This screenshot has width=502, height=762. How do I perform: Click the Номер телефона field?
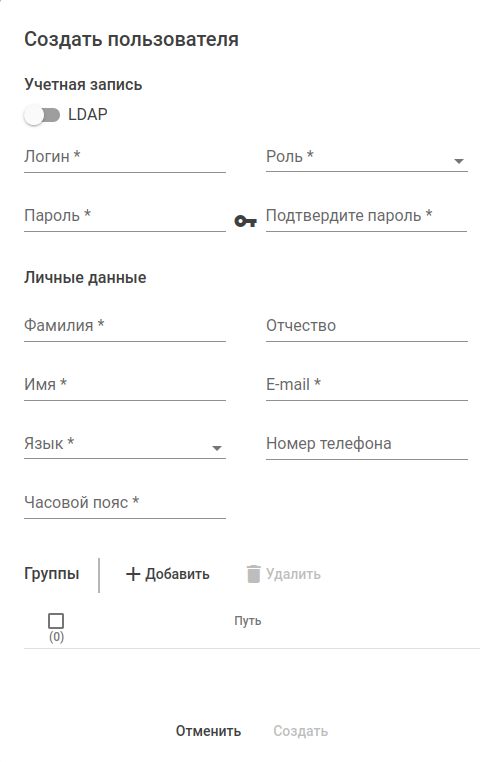point(367,444)
